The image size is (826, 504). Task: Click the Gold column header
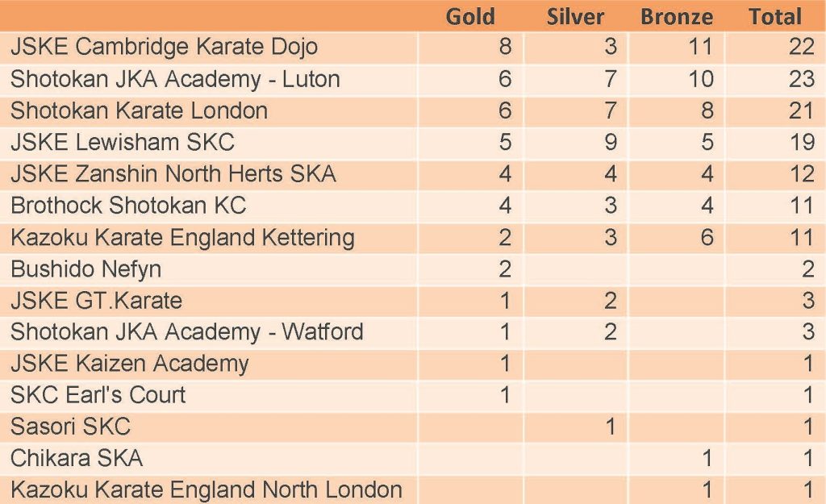pos(470,16)
